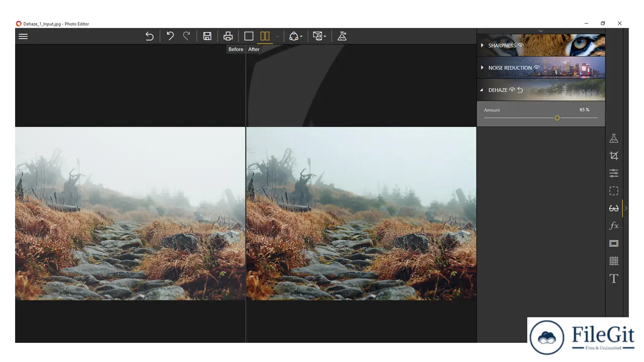
Task: Undo the last edit
Action: [x=170, y=36]
